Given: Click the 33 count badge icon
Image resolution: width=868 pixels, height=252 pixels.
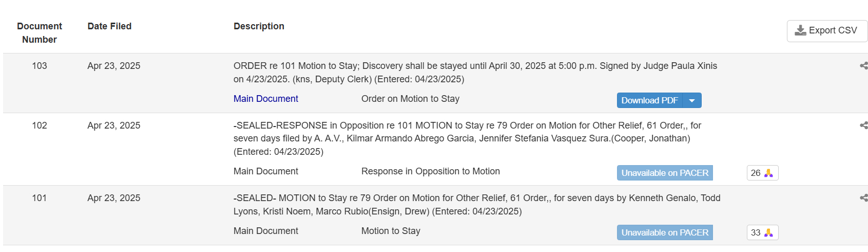Looking at the screenshot, I should (768, 233).
